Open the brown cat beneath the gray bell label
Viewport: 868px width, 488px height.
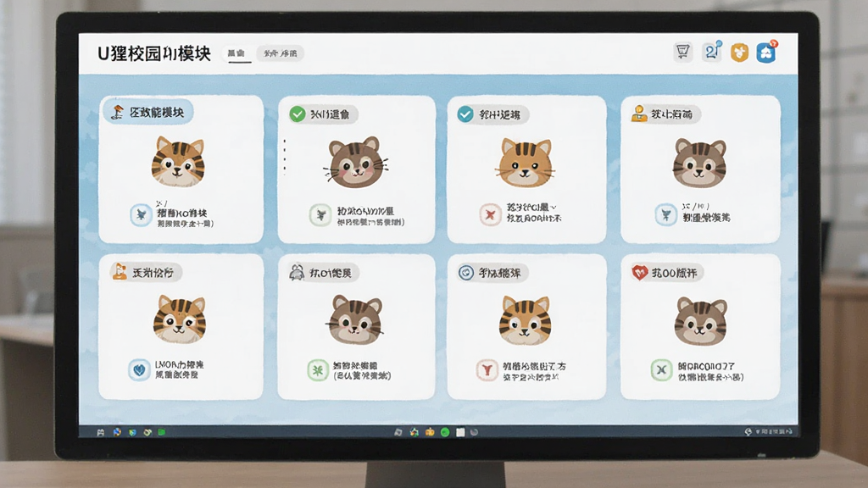click(356, 319)
